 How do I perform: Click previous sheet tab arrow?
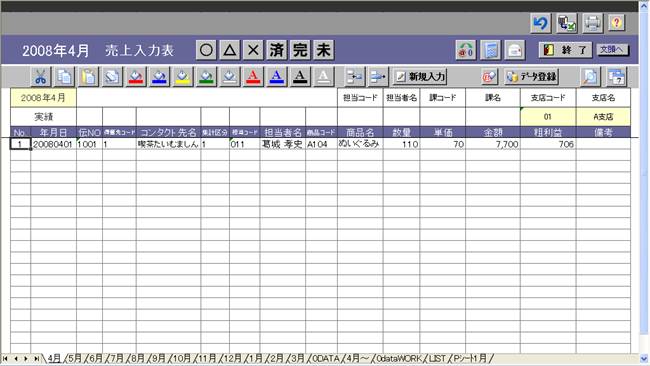coord(16,359)
